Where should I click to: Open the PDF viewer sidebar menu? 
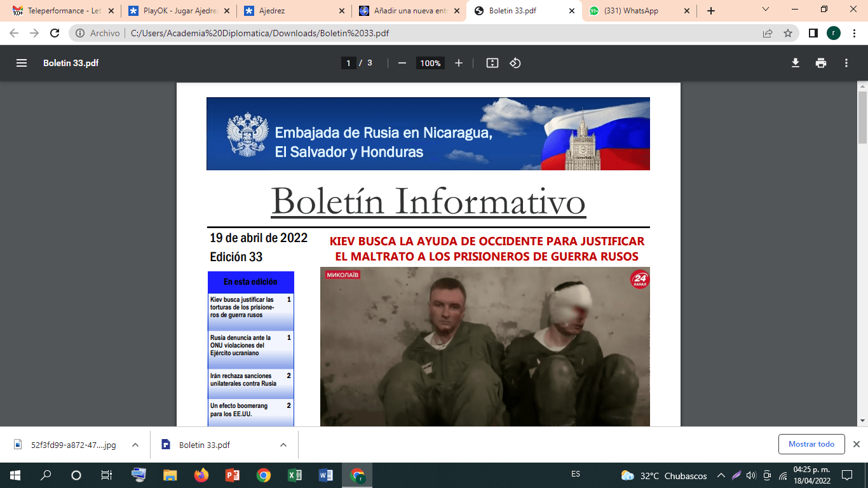coord(22,63)
